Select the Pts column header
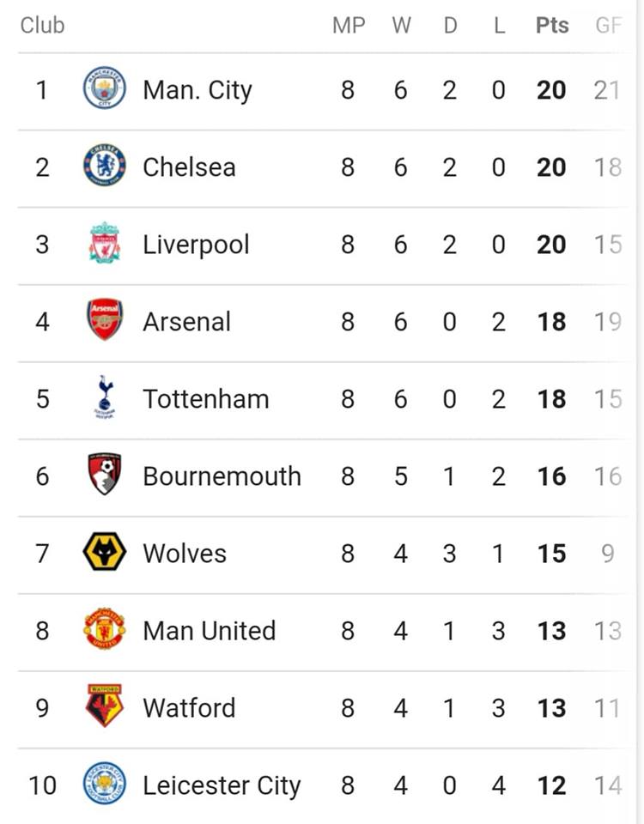 (552, 25)
